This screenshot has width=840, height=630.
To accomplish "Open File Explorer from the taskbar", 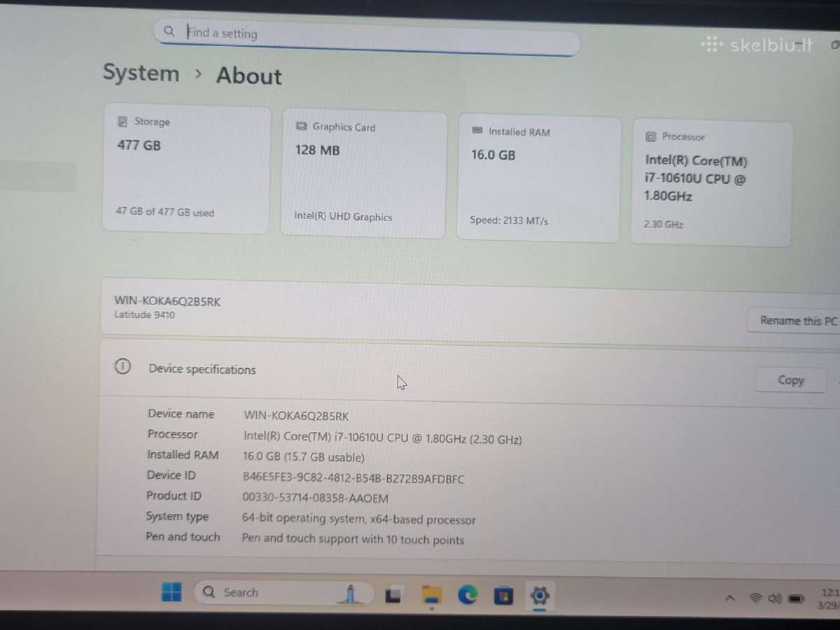I will pos(432,595).
